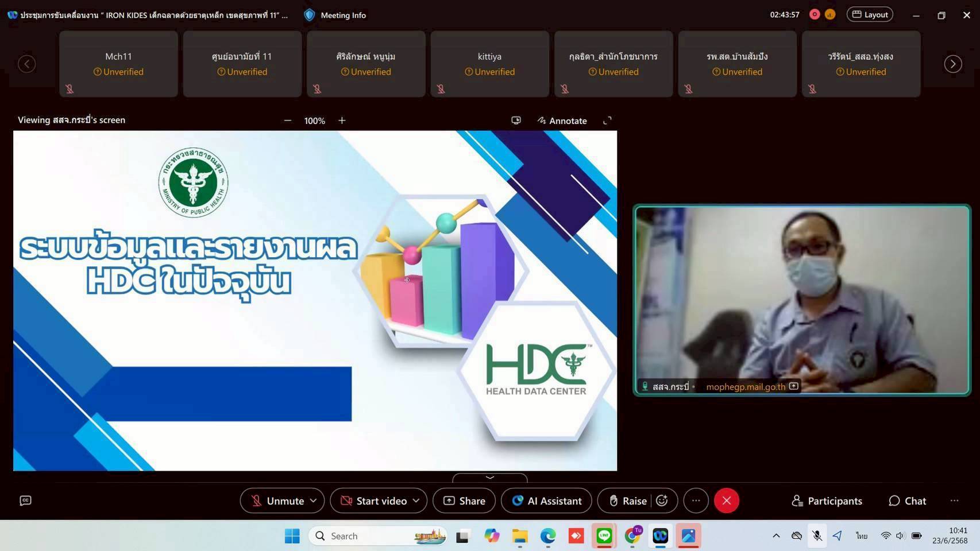Open video options dropdown arrow
The height and width of the screenshot is (551, 980).
[416, 500]
